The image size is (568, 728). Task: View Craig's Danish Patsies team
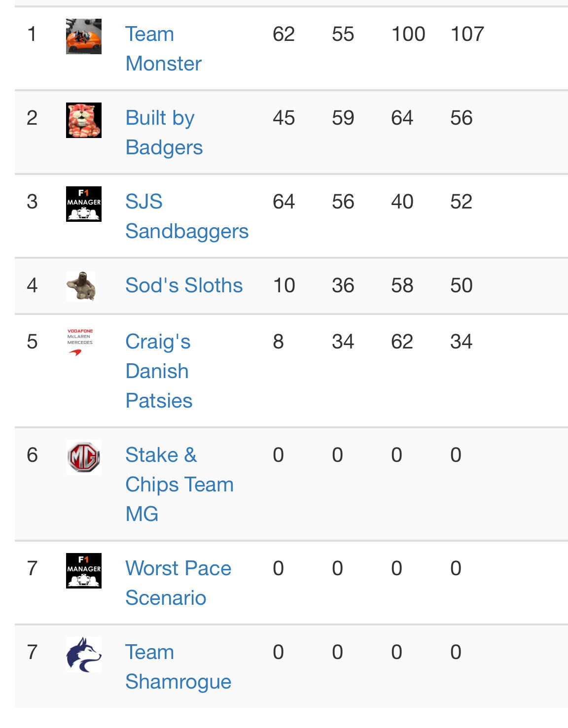point(158,371)
